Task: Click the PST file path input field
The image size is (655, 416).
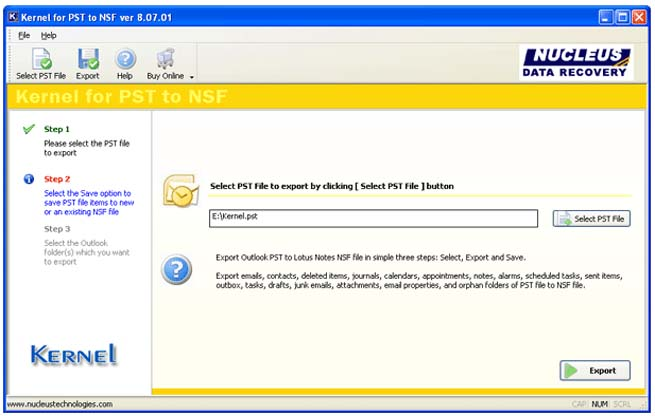Action: [x=373, y=218]
